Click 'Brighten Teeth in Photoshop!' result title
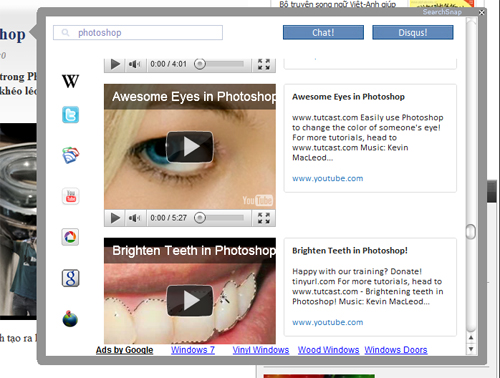This screenshot has height=378, width=500. pos(350,251)
